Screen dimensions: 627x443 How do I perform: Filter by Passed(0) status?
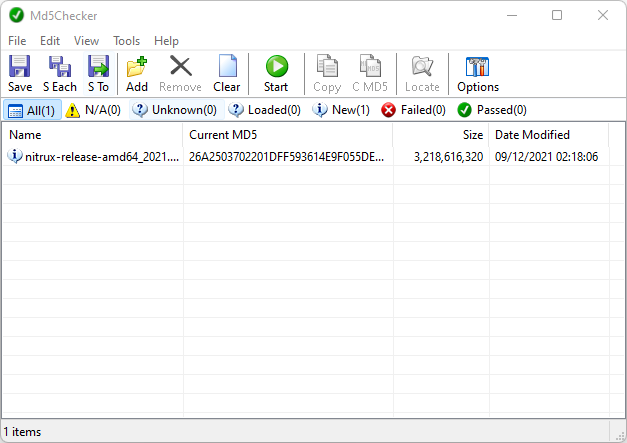point(492,110)
